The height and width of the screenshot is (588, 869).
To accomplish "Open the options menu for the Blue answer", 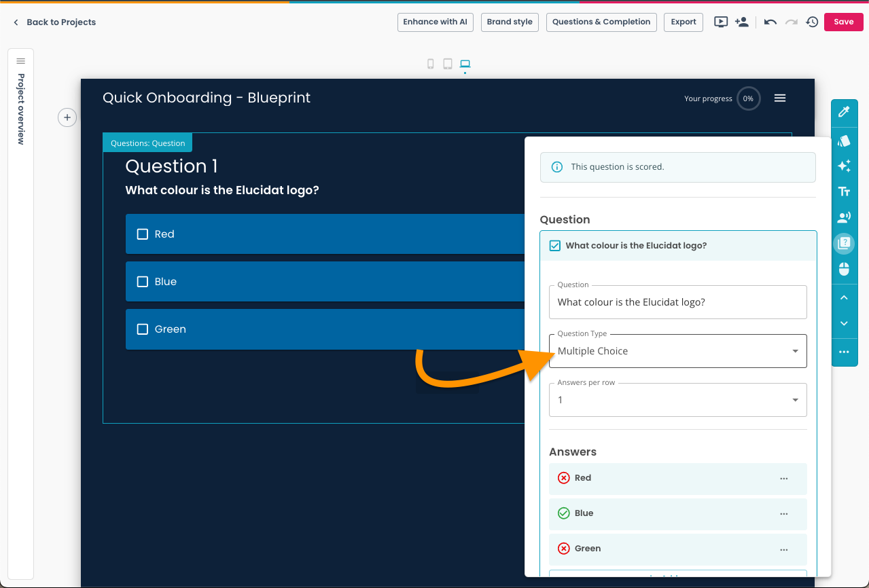I will tap(783, 514).
